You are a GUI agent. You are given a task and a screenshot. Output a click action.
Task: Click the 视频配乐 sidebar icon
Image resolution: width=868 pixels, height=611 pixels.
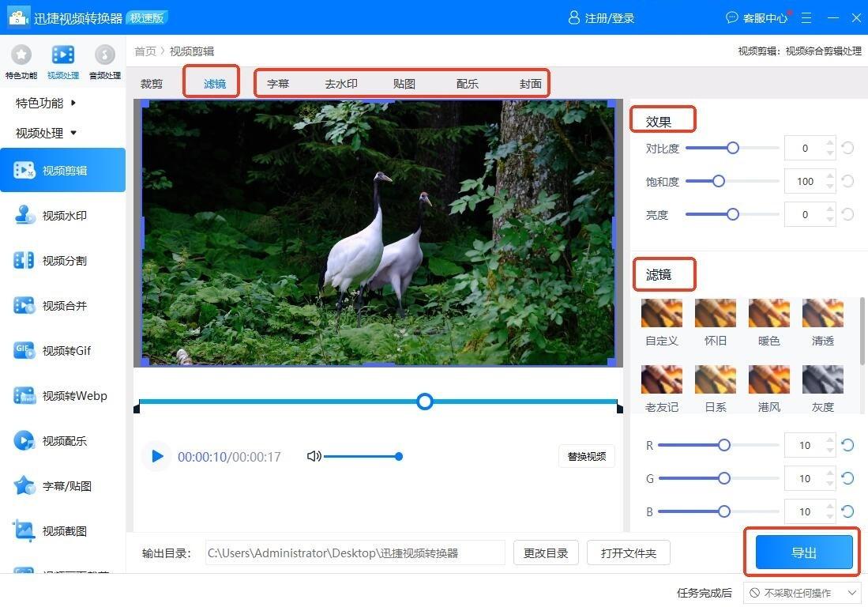(24, 440)
